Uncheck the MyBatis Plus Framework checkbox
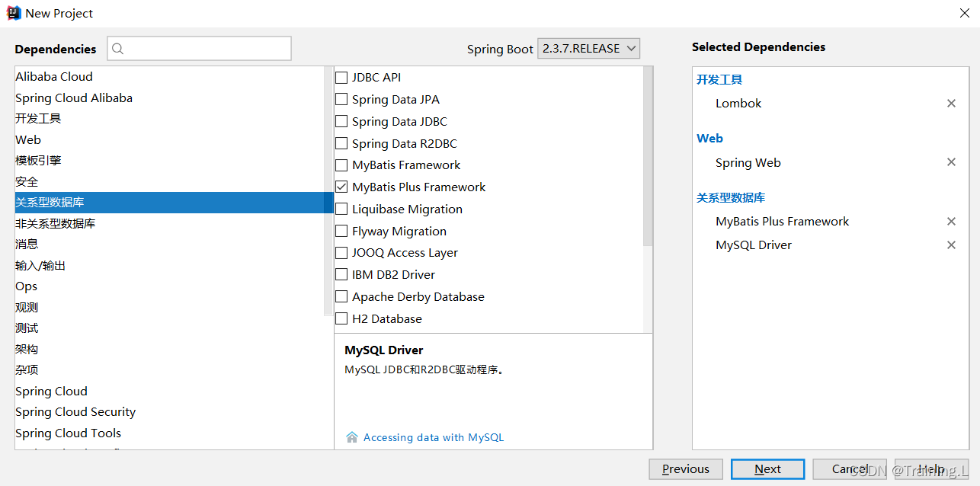Screen dimensions: 980x486 341,187
